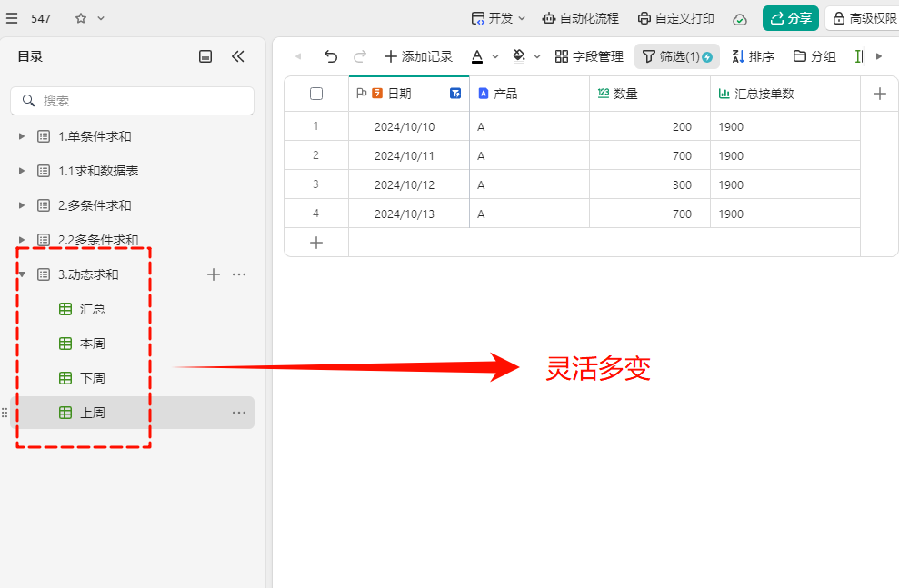
Task: Open 自动化流程
Action: (x=580, y=18)
